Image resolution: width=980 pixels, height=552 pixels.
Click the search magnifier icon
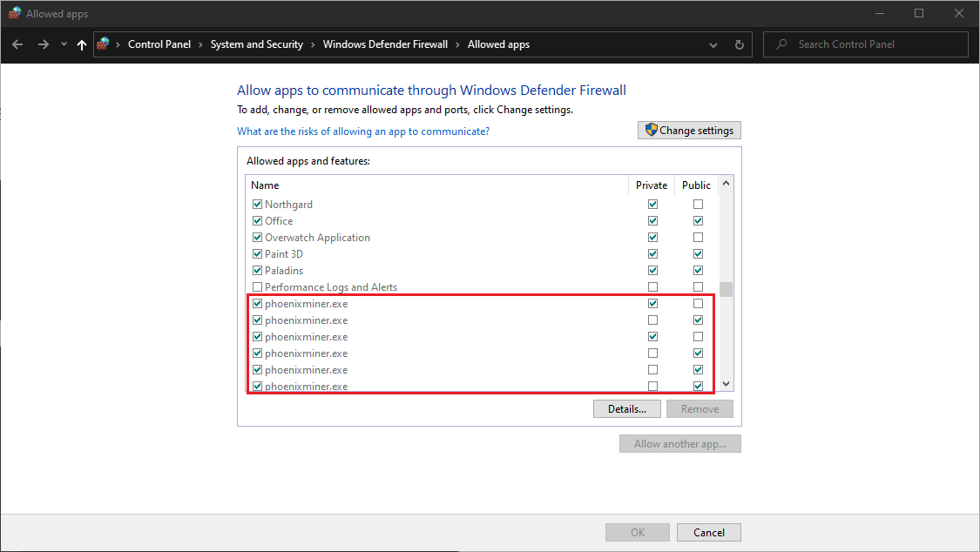click(781, 44)
